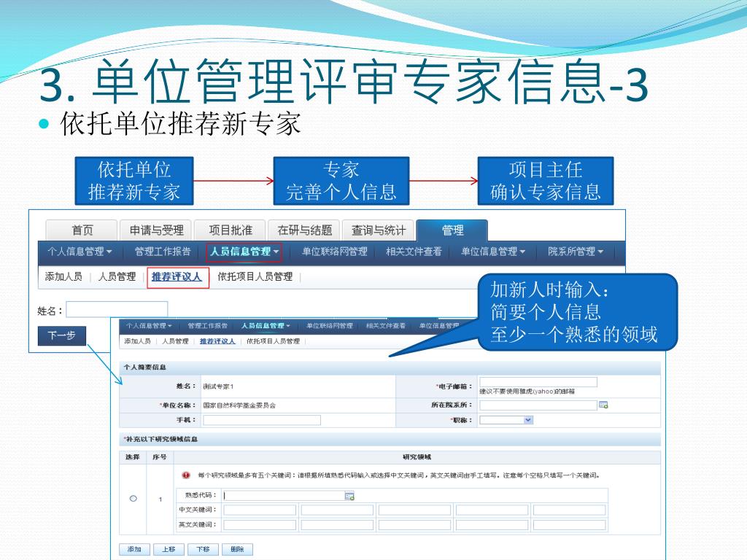Open 管理工作报告 in the blue menu bar
Viewport: 747px width, 560px height.
point(163,252)
